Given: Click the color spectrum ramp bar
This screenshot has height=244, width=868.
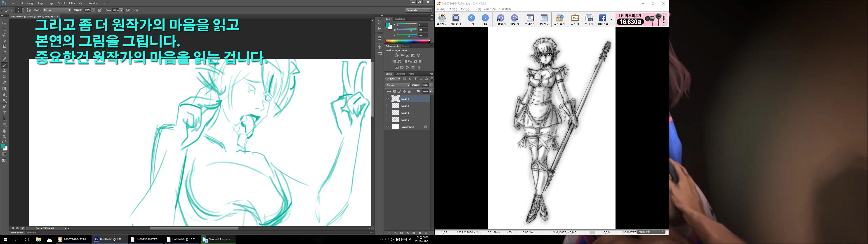Looking at the screenshot, I should coord(408,41).
